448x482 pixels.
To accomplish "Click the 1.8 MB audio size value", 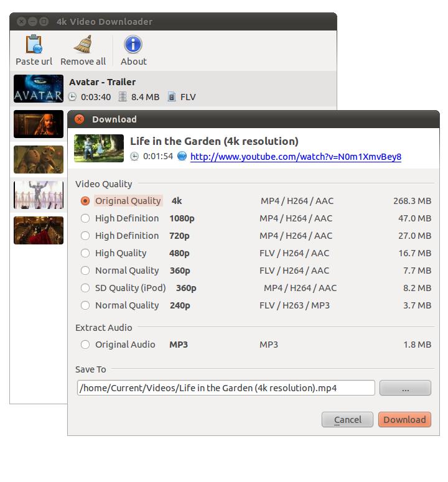I will (x=418, y=345).
